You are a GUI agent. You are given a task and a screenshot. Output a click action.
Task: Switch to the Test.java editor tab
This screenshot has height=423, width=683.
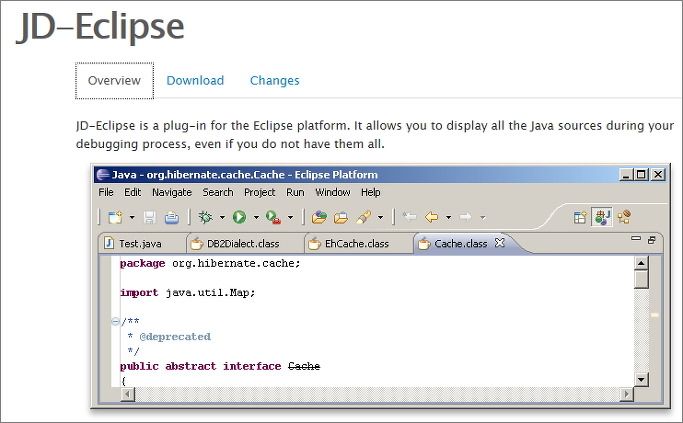(140, 244)
